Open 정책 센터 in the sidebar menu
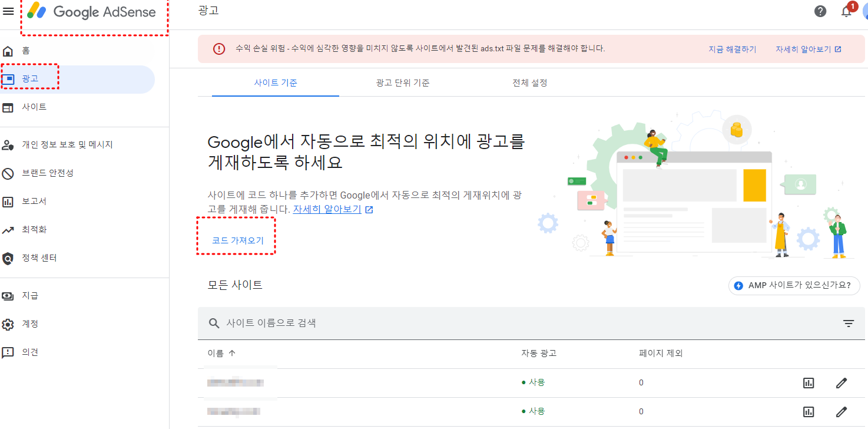The height and width of the screenshot is (429, 868). (39, 258)
